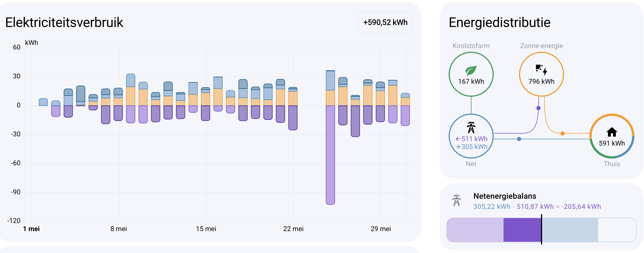Click the tallest negative purple bar in chart
Image resolution: width=644 pixels, height=253 pixels.
click(x=330, y=155)
